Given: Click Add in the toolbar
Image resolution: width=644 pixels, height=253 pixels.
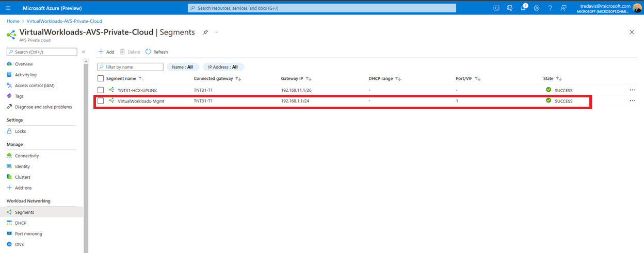Looking at the screenshot, I should coord(106,52).
